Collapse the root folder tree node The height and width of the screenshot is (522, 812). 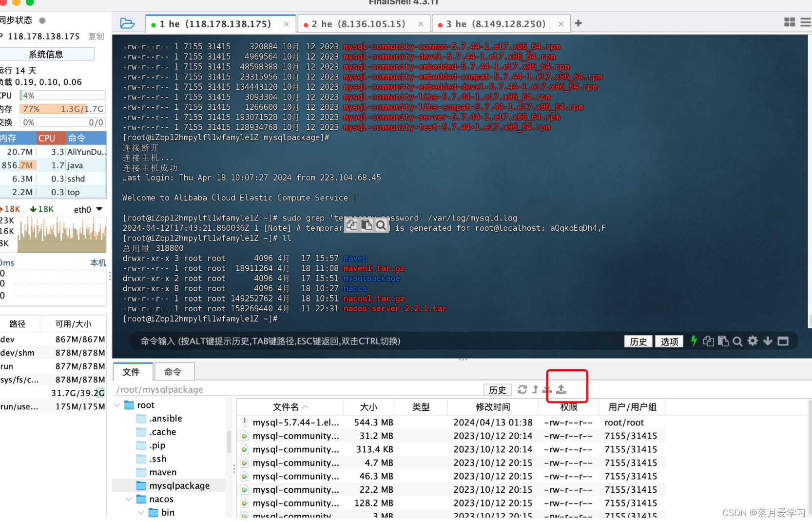click(x=117, y=405)
